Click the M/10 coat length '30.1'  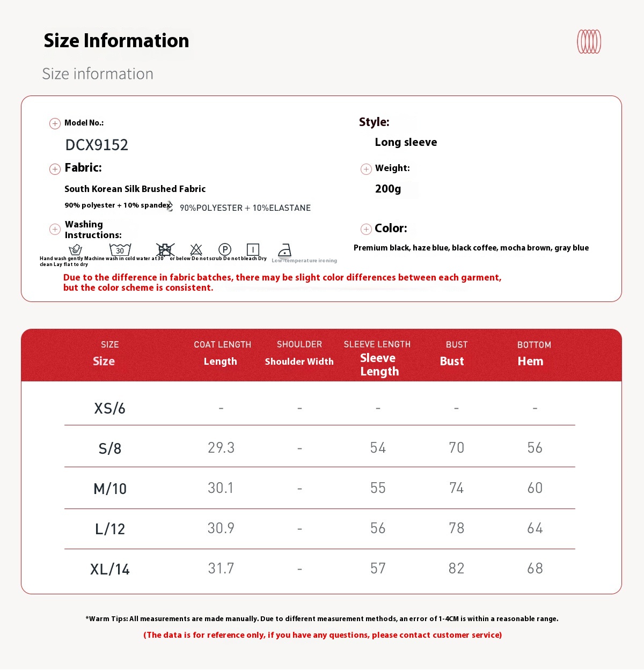click(221, 488)
